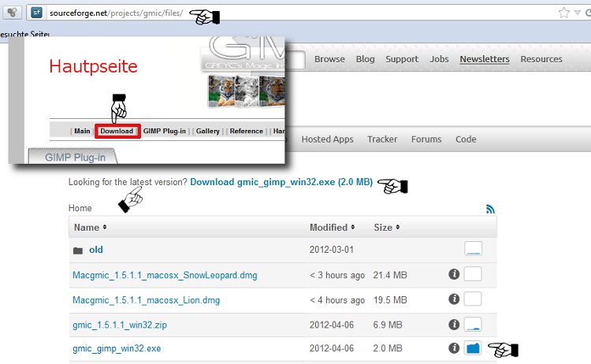
Task: Click the 19.5 MB size value
Action: (x=390, y=300)
